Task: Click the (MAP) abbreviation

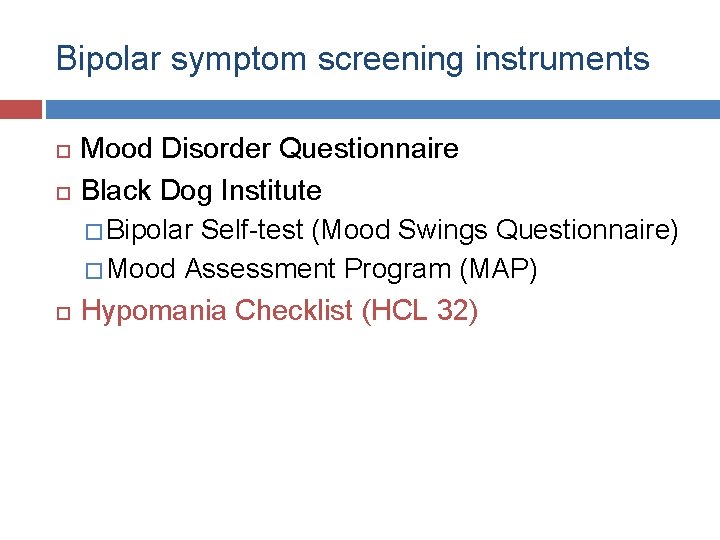Action: tap(498, 269)
